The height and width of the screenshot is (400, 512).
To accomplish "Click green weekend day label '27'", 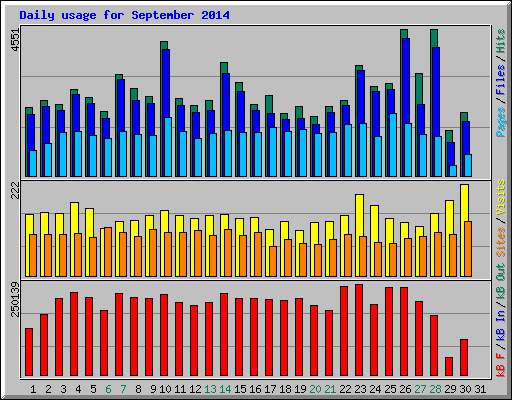I will [x=420, y=389].
